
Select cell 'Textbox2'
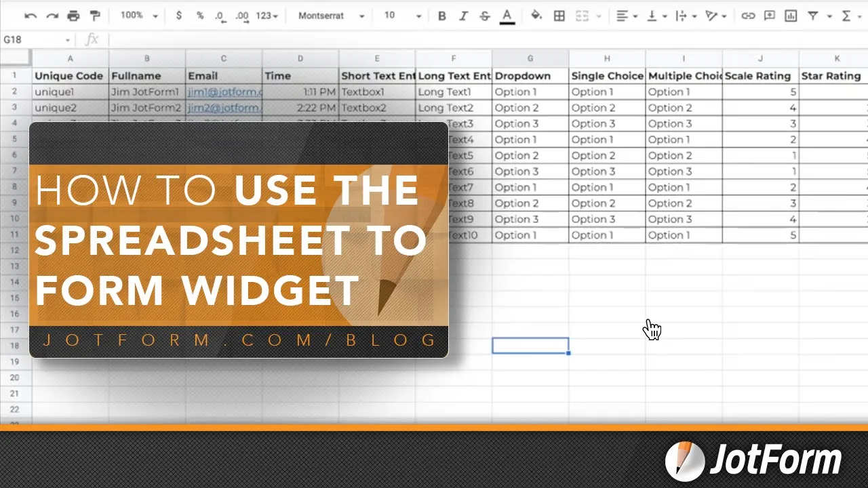[377, 108]
